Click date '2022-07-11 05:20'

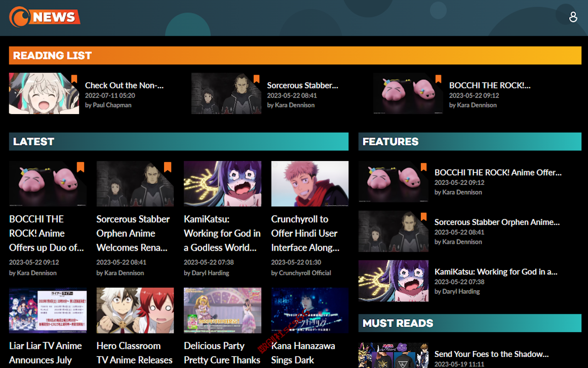[x=110, y=95]
